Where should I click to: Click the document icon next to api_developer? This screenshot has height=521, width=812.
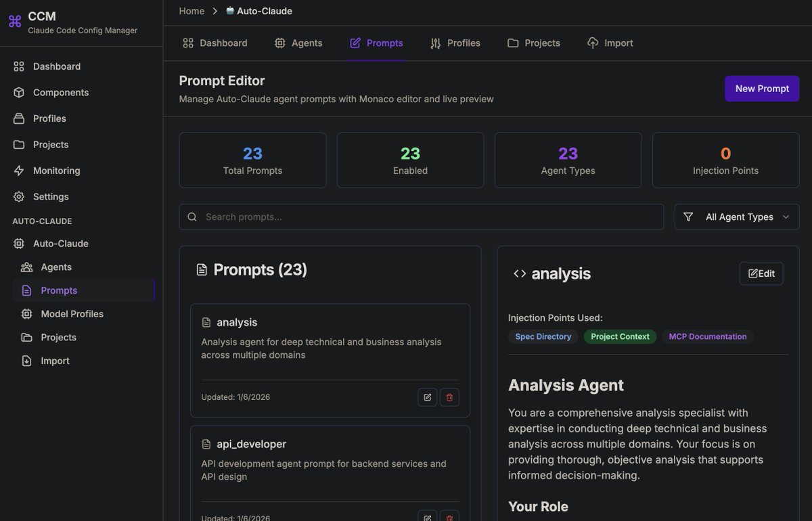coord(206,445)
